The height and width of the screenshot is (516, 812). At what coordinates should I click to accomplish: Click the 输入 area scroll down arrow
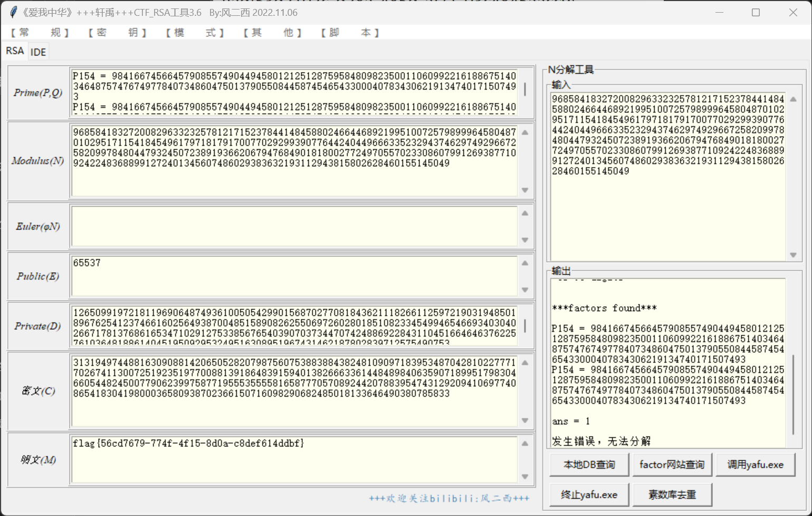[793, 255]
